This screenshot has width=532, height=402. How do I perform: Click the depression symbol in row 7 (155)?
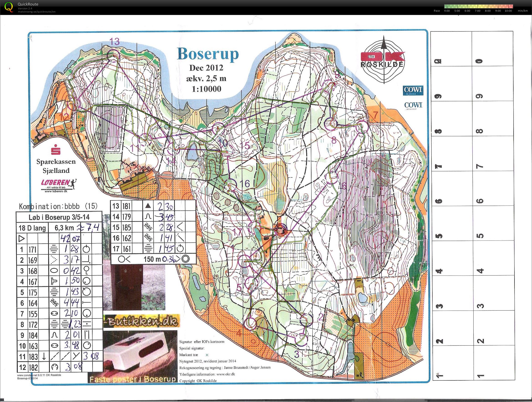pos(54,314)
